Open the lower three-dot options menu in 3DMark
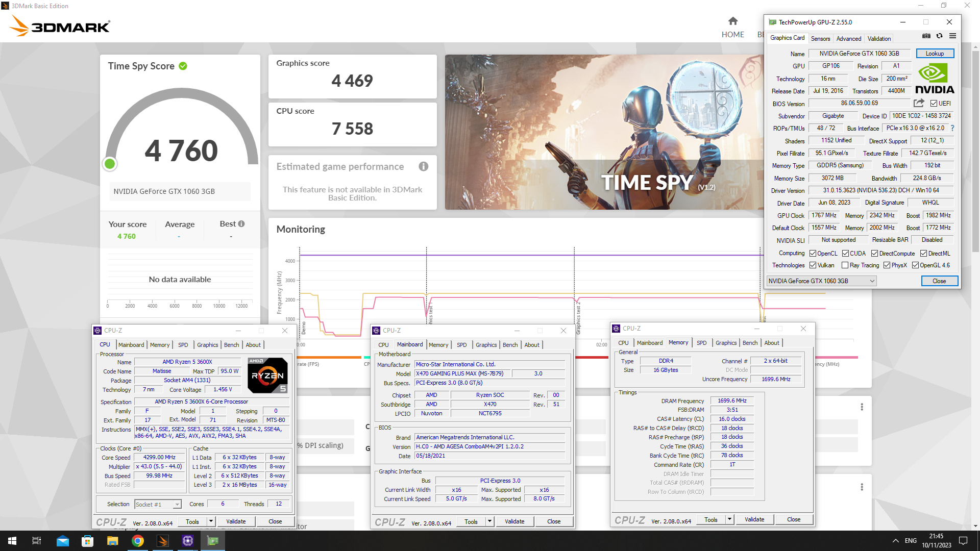 (x=862, y=487)
